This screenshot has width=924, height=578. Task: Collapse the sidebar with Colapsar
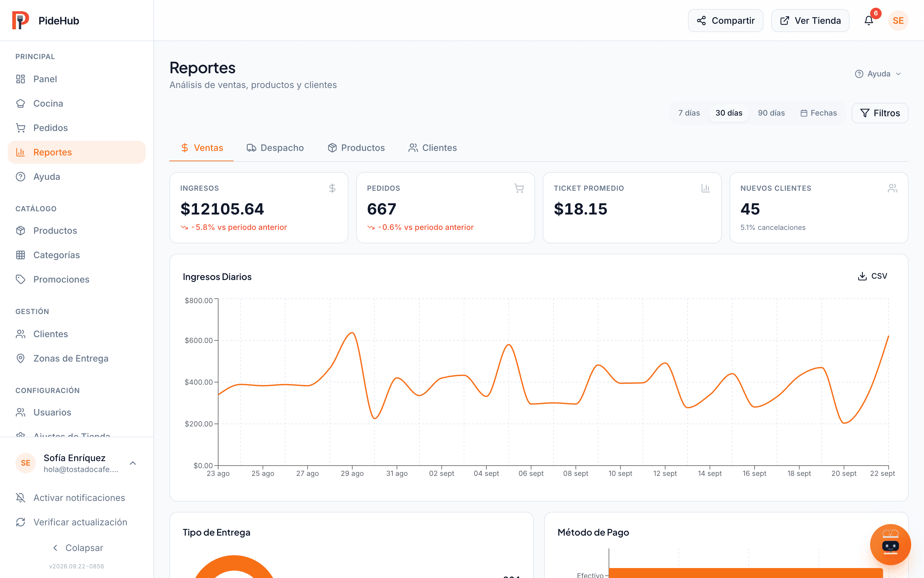point(76,548)
